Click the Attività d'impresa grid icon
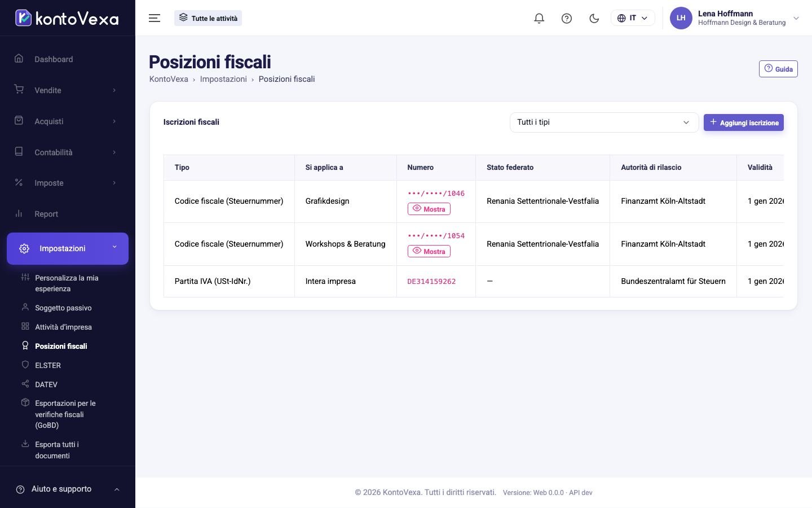The width and height of the screenshot is (812, 508). click(x=25, y=326)
